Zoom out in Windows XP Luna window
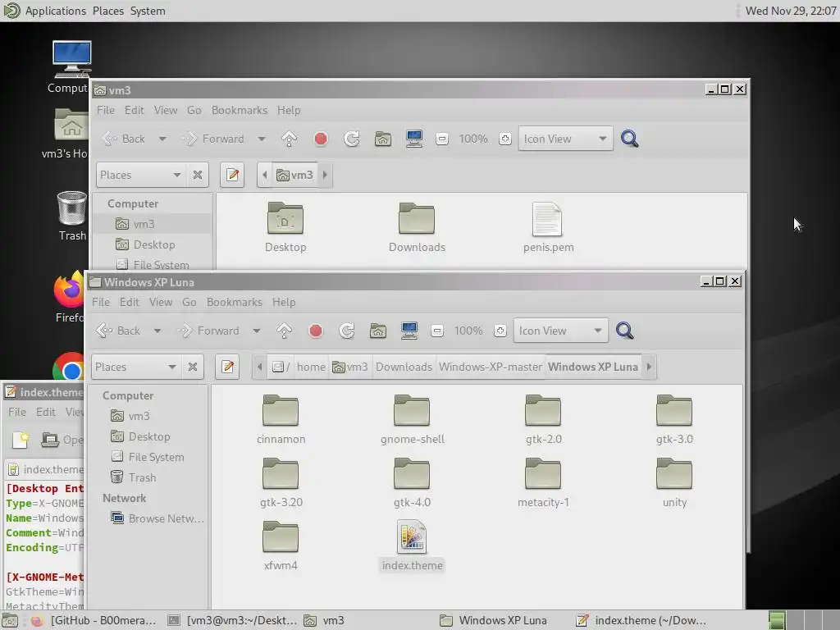The height and width of the screenshot is (630, 840). pyautogui.click(x=437, y=331)
